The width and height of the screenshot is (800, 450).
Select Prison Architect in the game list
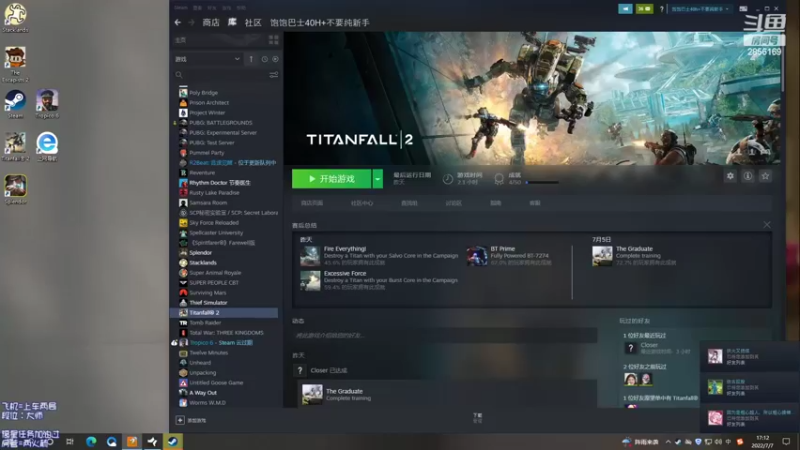tap(209, 103)
